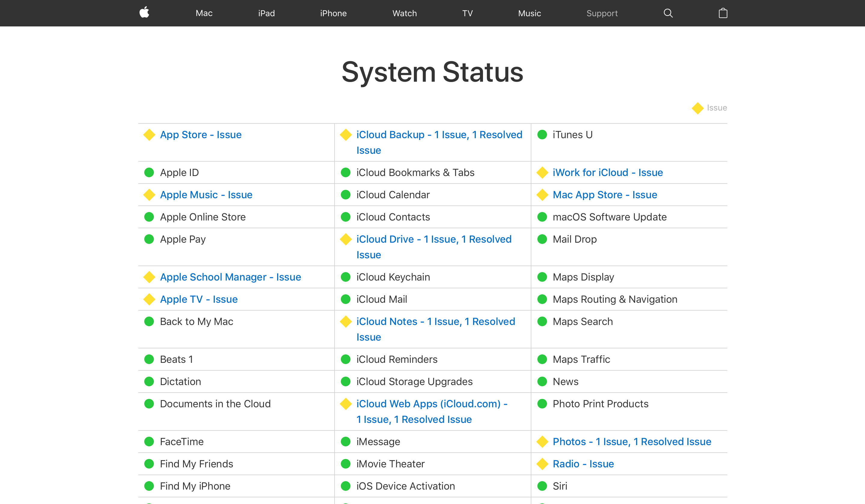Click green status dot beside iTunes U
Viewport: 865px width, 504px height.
(x=542, y=135)
